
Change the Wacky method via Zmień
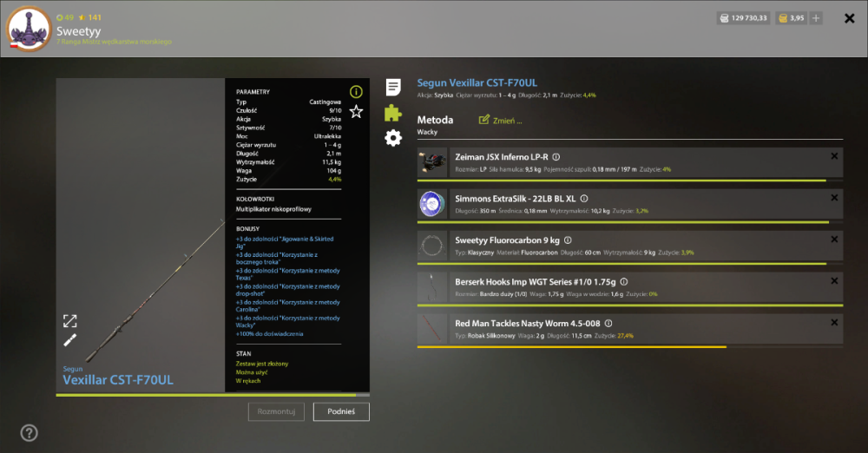pyautogui.click(x=500, y=120)
